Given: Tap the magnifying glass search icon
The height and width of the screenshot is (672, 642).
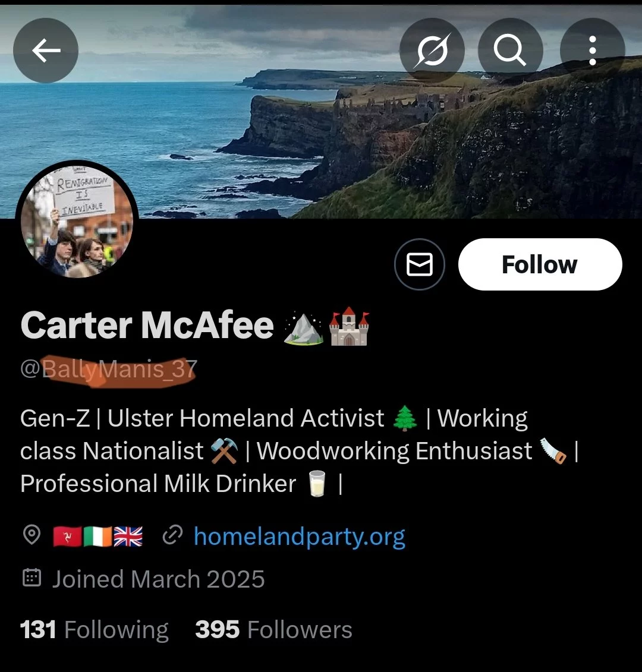Looking at the screenshot, I should click(511, 50).
